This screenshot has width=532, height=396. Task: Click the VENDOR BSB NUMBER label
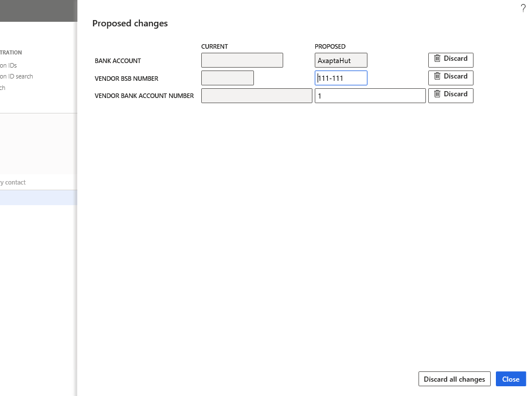point(126,79)
